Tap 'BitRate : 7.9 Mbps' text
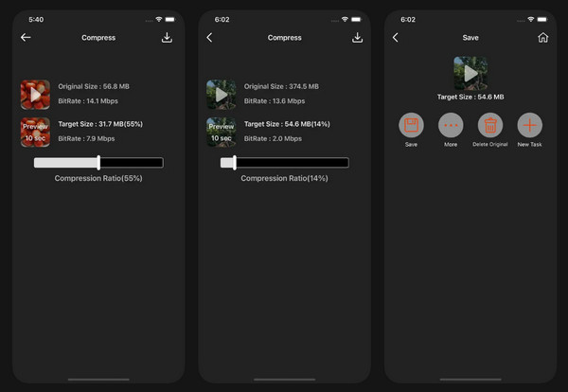This screenshot has width=568, height=392. click(x=86, y=138)
